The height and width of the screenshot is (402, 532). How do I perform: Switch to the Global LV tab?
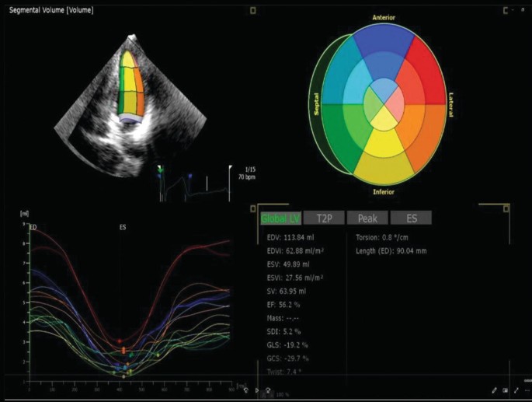click(x=280, y=218)
